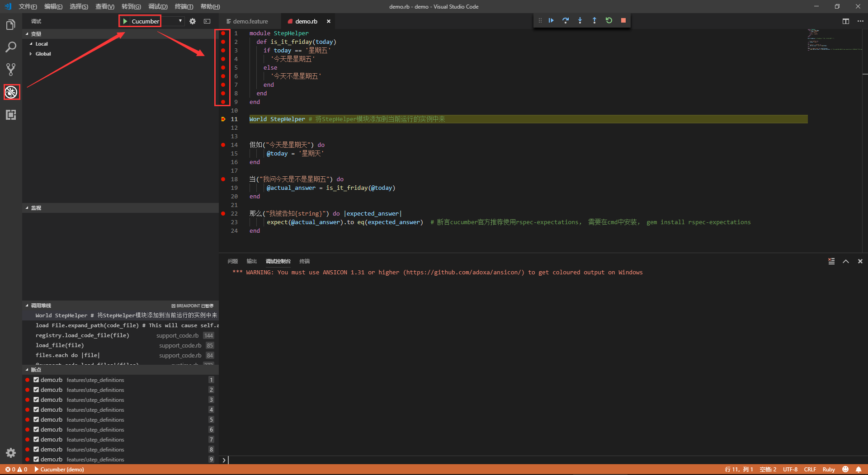
Task: Show errors and warnings count
Action: click(16, 470)
